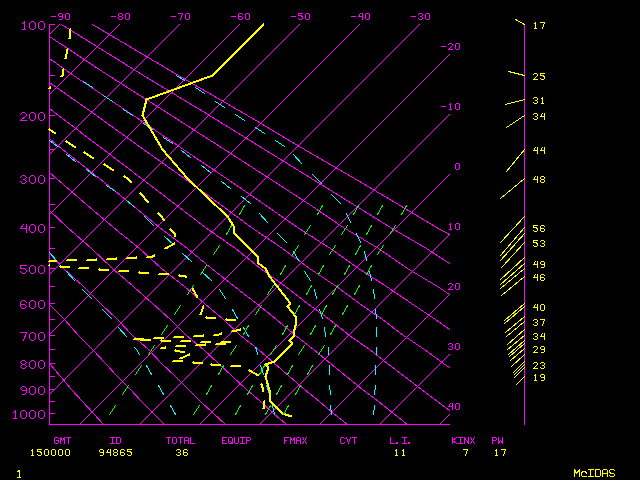Image resolution: width=640 pixels, height=480 pixels.
Task: Click the wind speed value 48
Action: point(538,180)
